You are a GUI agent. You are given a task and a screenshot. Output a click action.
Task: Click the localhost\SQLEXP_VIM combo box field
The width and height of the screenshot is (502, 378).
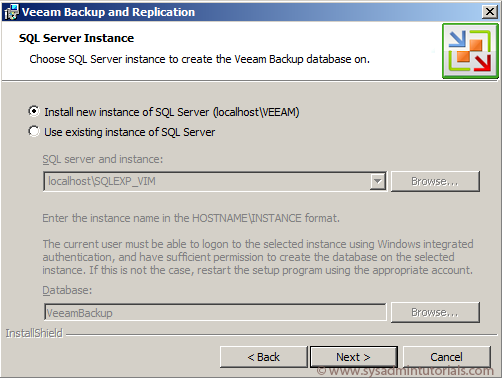215,182
